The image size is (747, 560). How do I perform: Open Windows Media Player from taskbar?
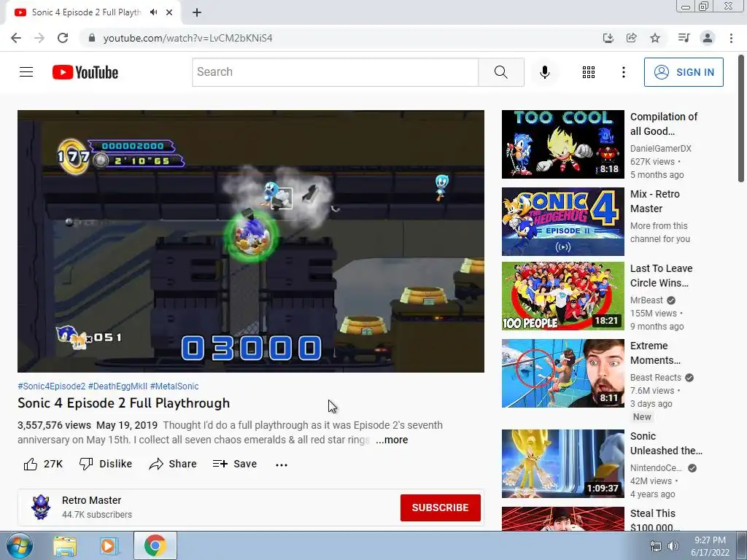[109, 546]
